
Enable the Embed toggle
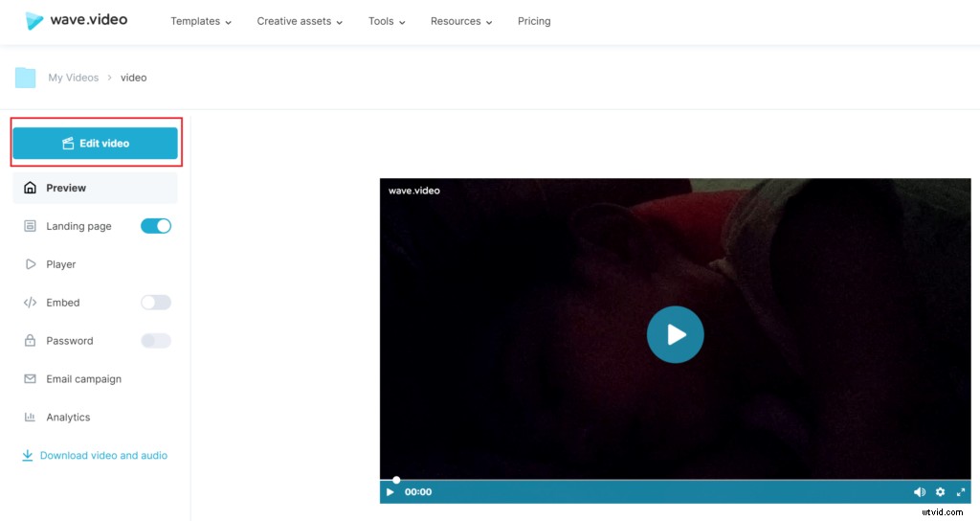[x=156, y=303]
